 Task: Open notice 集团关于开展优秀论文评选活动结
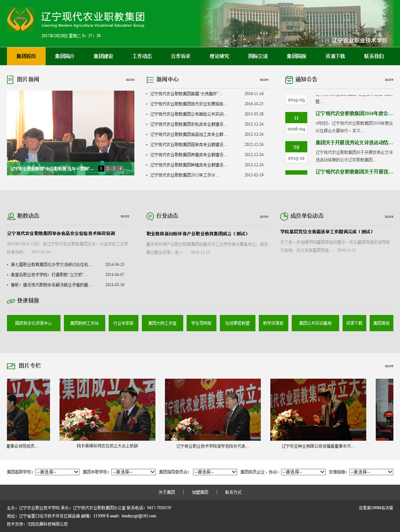tap(354, 143)
